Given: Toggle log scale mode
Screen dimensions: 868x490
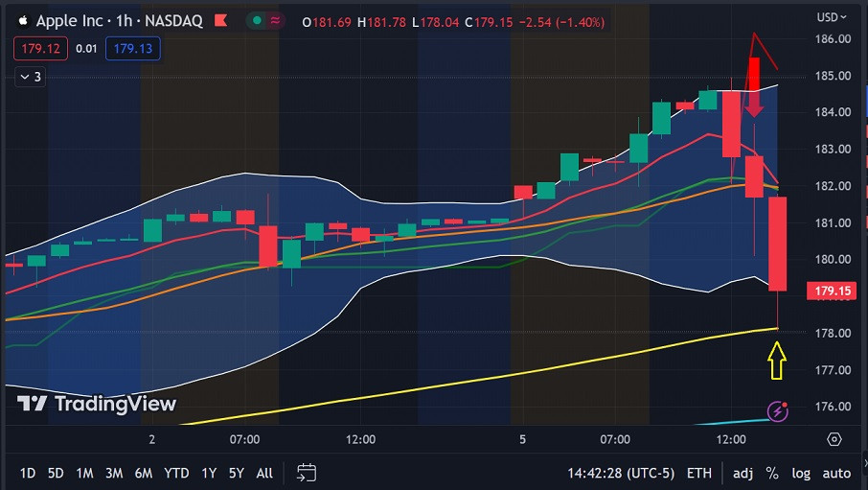Looking at the screenshot, I should coord(801,473).
